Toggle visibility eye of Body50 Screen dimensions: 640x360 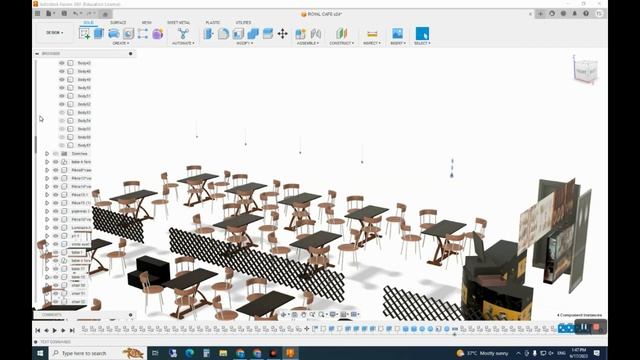pyautogui.click(x=62, y=88)
